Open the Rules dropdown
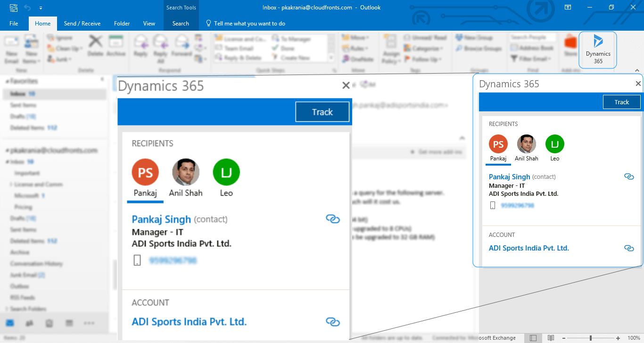 point(355,48)
